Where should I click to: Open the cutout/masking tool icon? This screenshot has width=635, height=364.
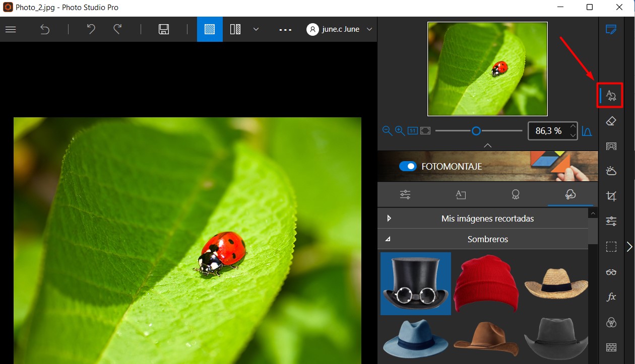[611, 146]
